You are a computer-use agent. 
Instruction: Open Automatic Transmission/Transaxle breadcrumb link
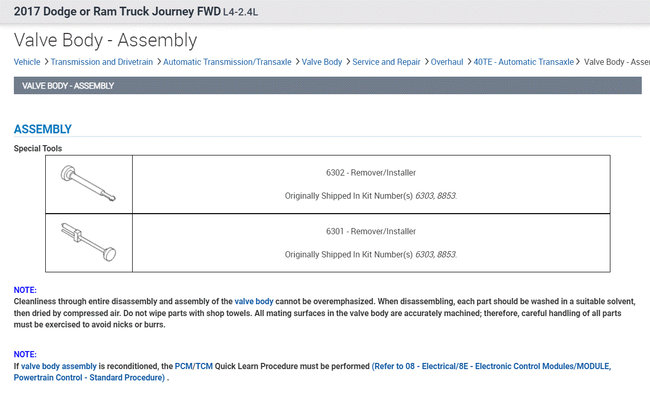coord(227,62)
